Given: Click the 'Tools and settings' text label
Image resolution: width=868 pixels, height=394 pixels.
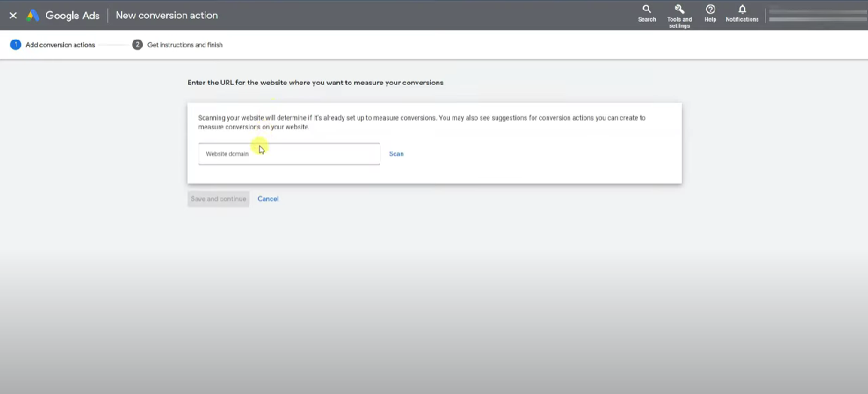Looking at the screenshot, I should pyautogui.click(x=679, y=23).
